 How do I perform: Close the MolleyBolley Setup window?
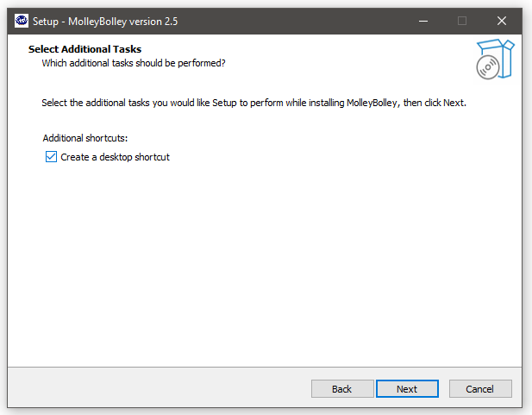[x=502, y=21]
